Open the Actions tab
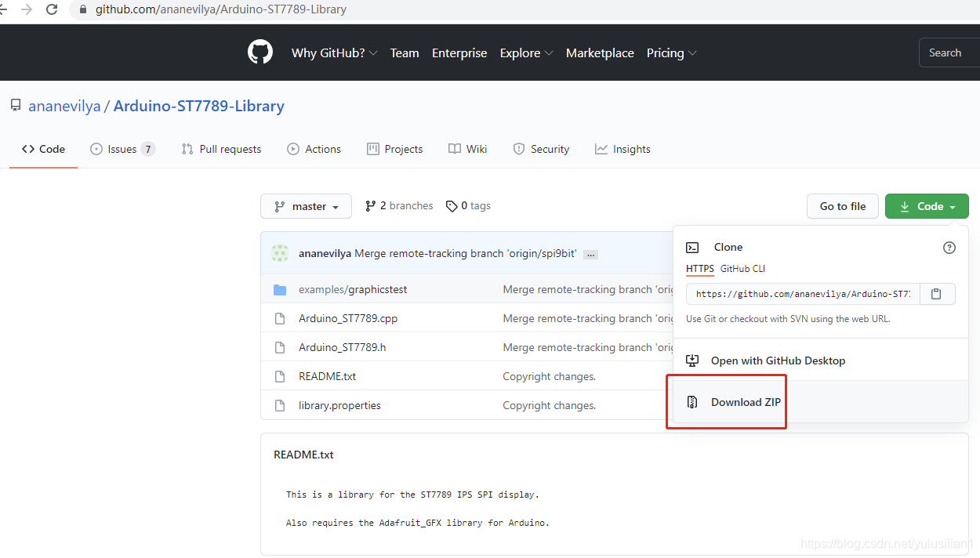The height and width of the screenshot is (558, 980). [x=314, y=149]
